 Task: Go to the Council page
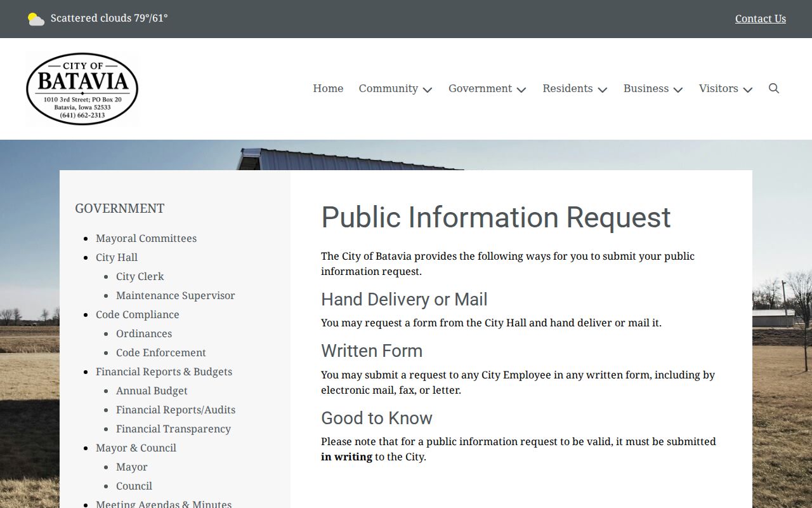[x=134, y=486]
